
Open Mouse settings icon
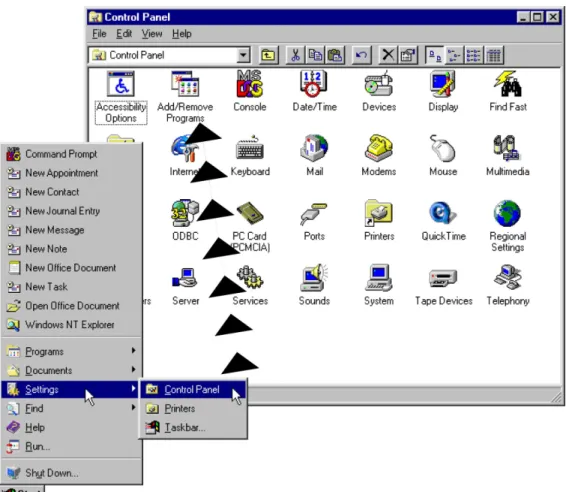tap(443, 156)
